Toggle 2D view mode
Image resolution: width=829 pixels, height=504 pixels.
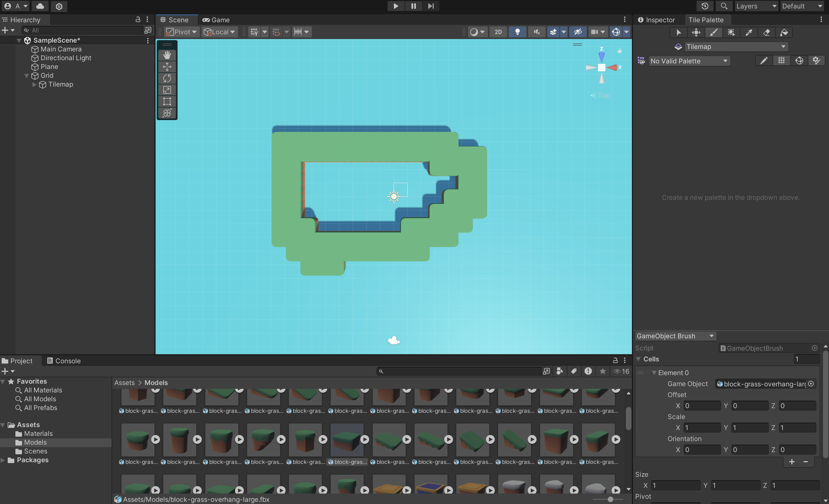click(498, 32)
